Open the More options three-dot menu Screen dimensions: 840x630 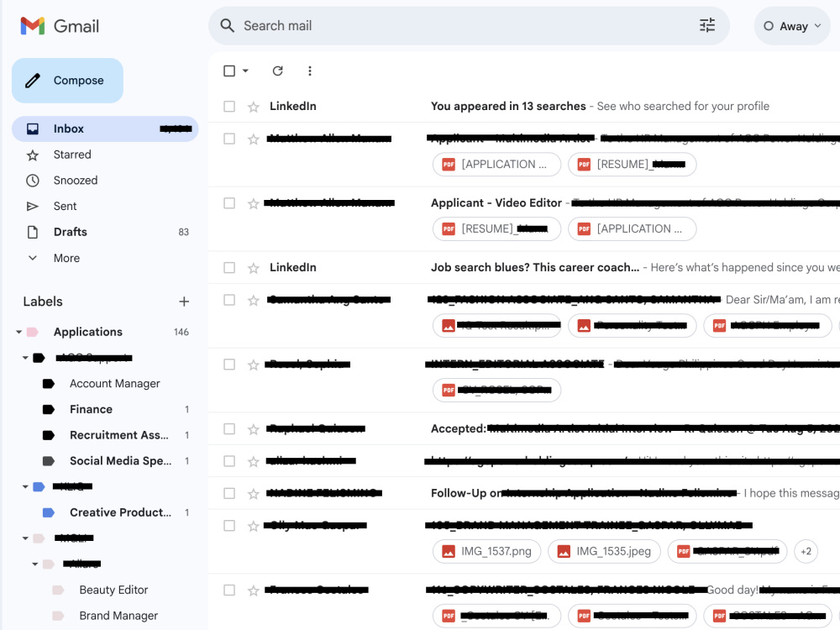click(x=310, y=71)
